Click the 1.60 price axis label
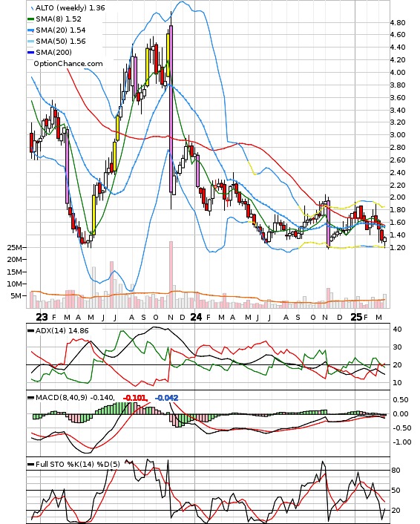 pyautogui.click(x=398, y=222)
